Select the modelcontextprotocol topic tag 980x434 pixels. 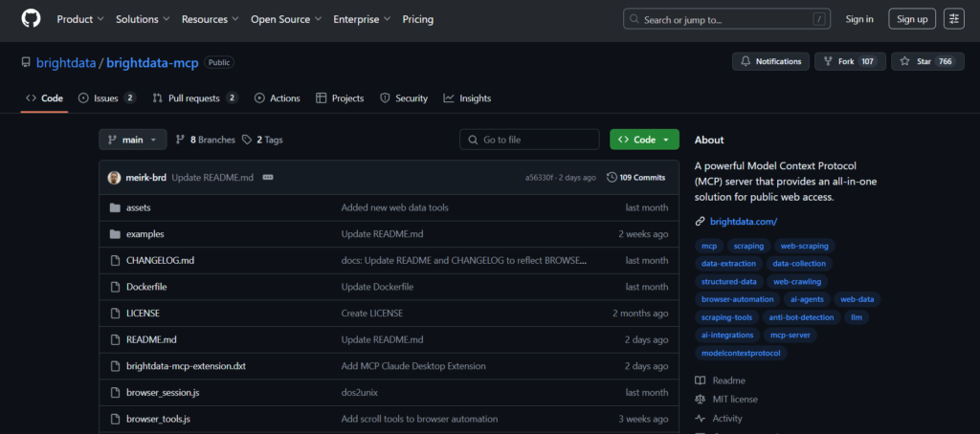[x=741, y=354]
